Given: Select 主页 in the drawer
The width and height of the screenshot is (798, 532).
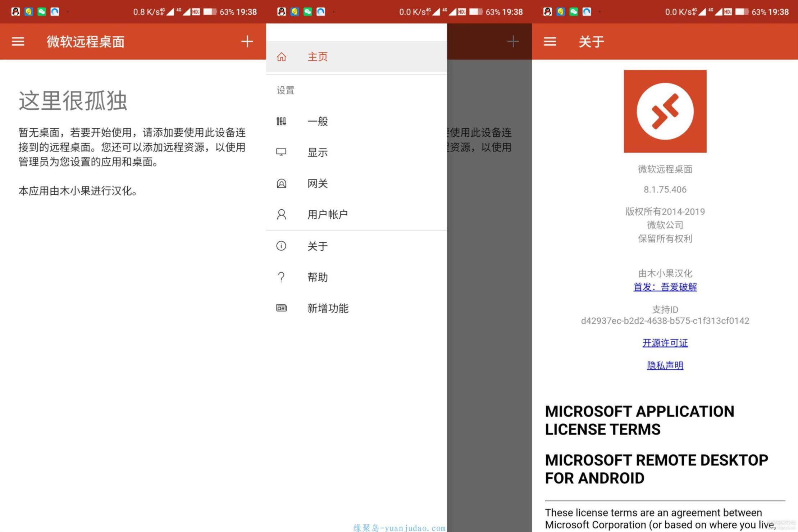Looking at the screenshot, I should (x=356, y=57).
